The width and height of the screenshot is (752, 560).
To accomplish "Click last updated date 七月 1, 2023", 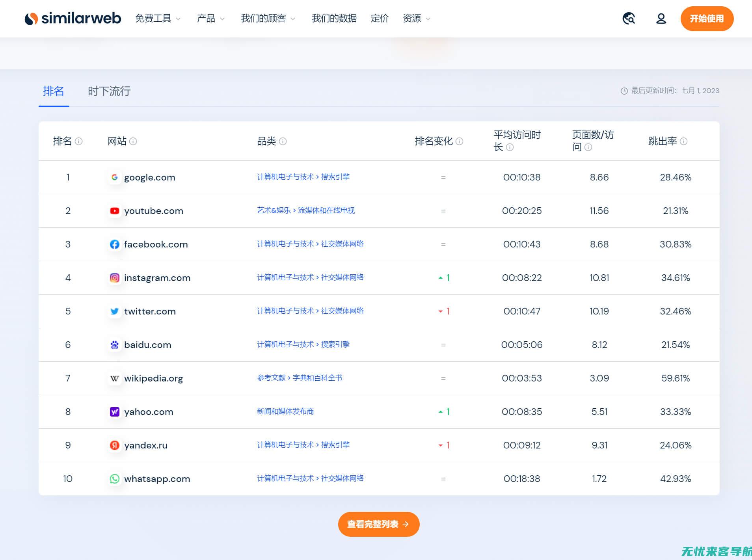I will click(700, 91).
